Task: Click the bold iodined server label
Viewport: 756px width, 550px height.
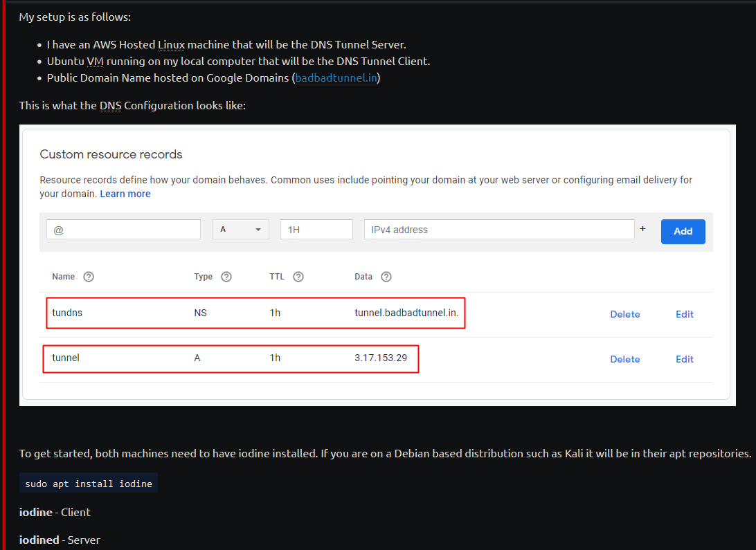Action: (39, 540)
